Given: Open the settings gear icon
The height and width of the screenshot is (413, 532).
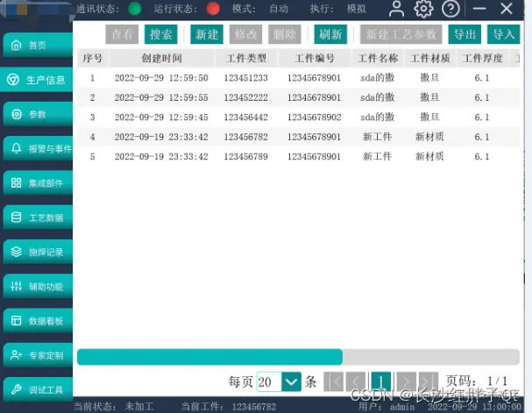Looking at the screenshot, I should (x=423, y=9).
